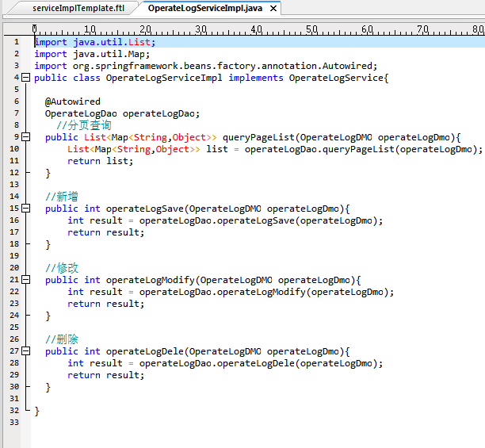This screenshot has width=485, height=448.
Task: Click 'return result;' on line 23
Action: [x=105, y=304]
